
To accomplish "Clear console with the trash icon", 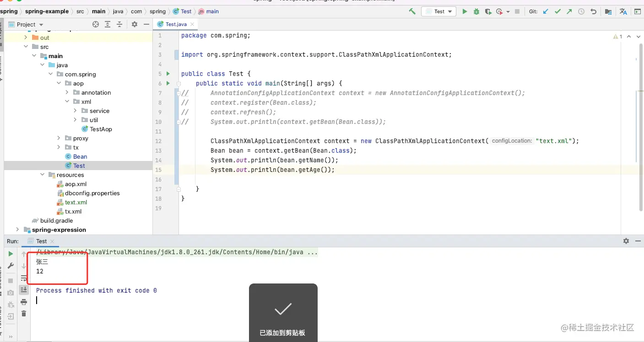I will [24, 314].
